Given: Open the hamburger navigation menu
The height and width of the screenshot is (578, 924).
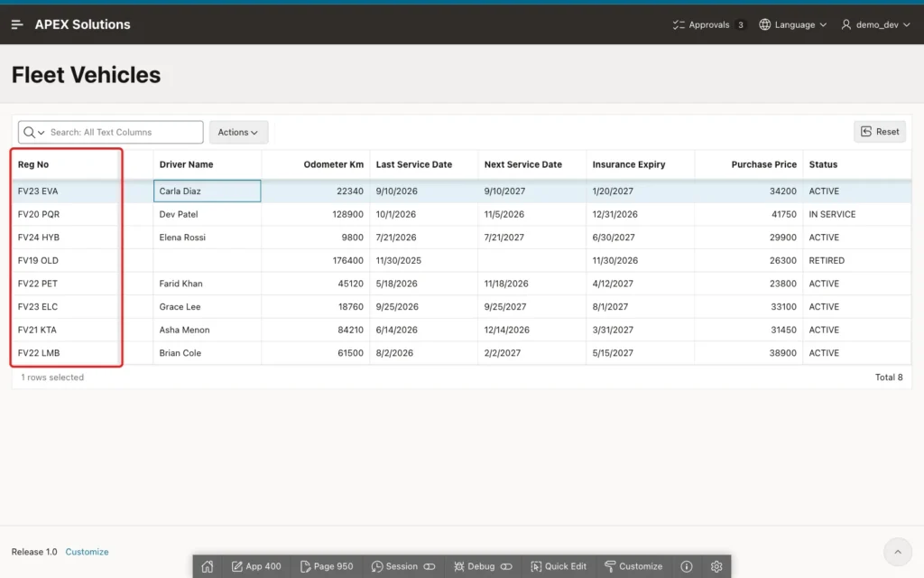Looking at the screenshot, I should point(17,24).
